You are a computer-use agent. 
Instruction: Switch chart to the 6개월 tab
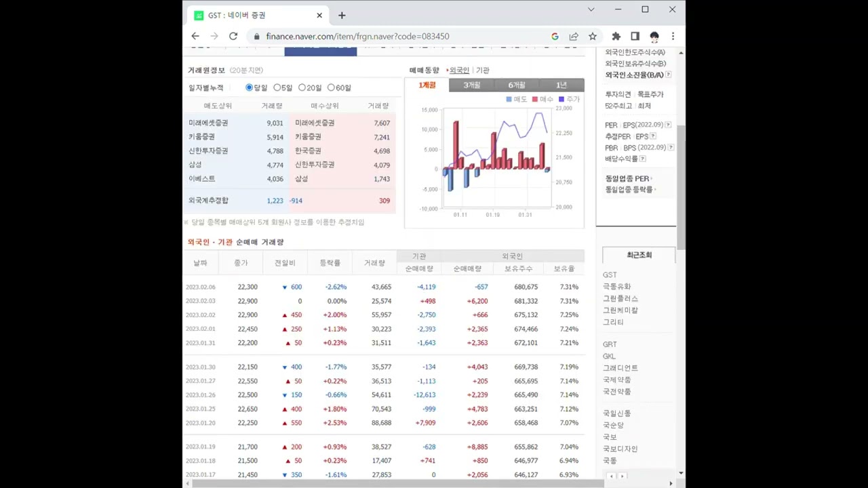(x=517, y=85)
